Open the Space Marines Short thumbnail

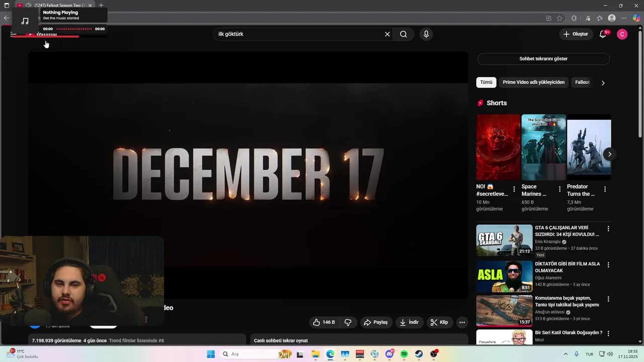point(544,147)
